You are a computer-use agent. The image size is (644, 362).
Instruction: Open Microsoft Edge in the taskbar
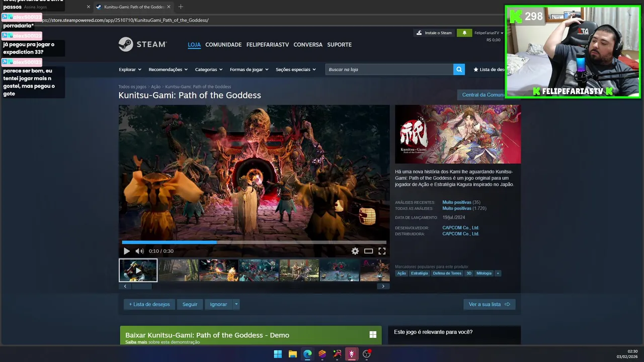(307, 354)
